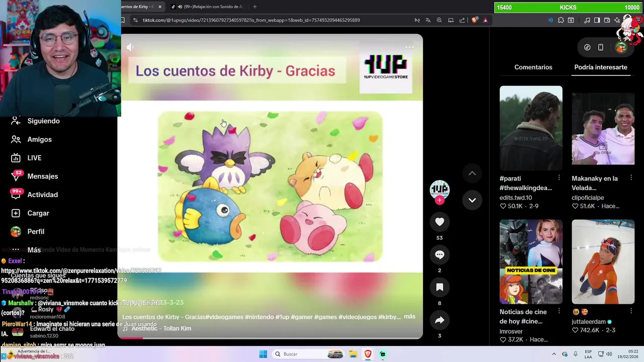Open the Noticias de cine thumbnail
The image size is (644, 362).
[531, 261]
